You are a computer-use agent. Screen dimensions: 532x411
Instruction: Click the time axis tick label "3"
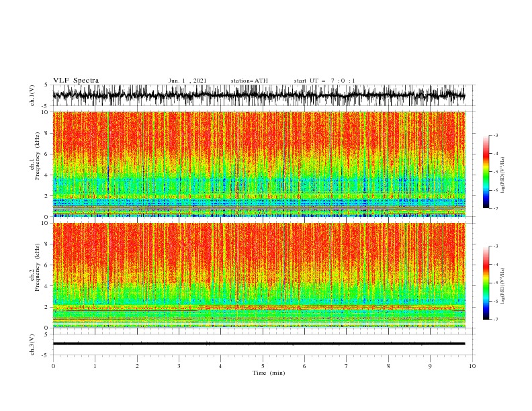point(179,366)
